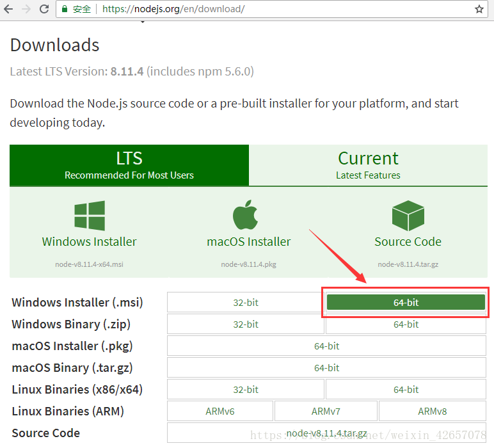Download 64-bit macOS Binary (.tar.gz)
Screen dimensions: 494x448
327,367
